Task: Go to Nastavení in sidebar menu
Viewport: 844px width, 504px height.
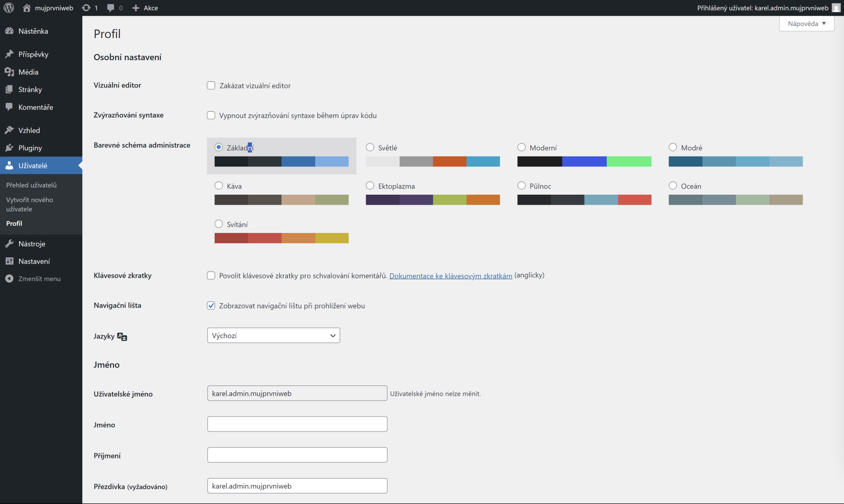Action: click(x=34, y=261)
